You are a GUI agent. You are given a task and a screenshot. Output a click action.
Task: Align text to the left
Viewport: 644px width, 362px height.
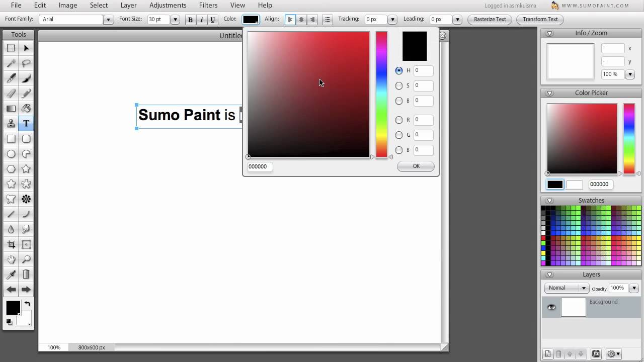[x=290, y=20]
